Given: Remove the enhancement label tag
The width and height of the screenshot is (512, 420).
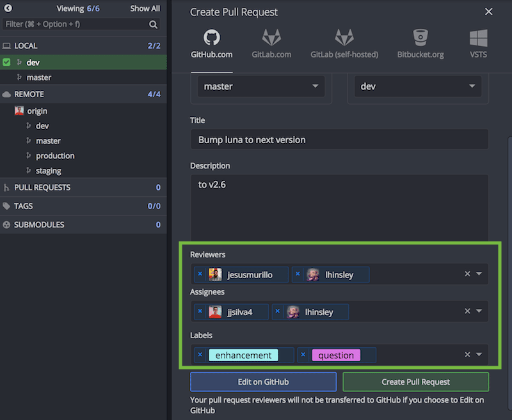Looking at the screenshot, I should 200,355.
